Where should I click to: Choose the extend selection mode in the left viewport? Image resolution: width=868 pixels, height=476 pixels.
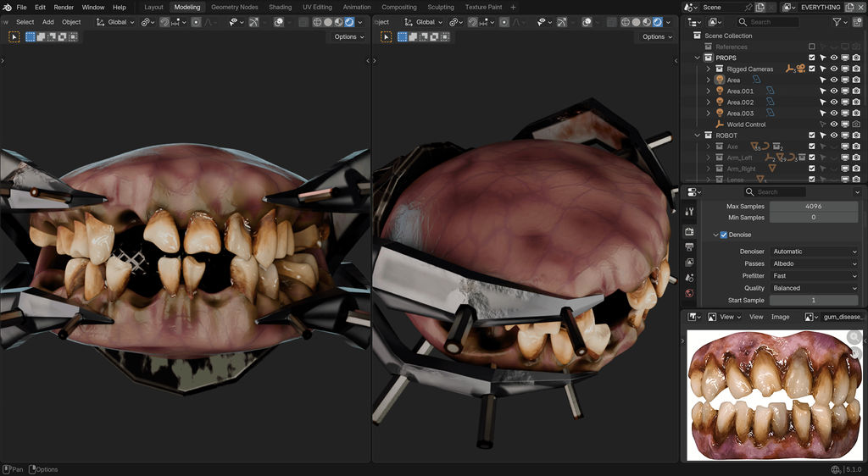(x=41, y=37)
